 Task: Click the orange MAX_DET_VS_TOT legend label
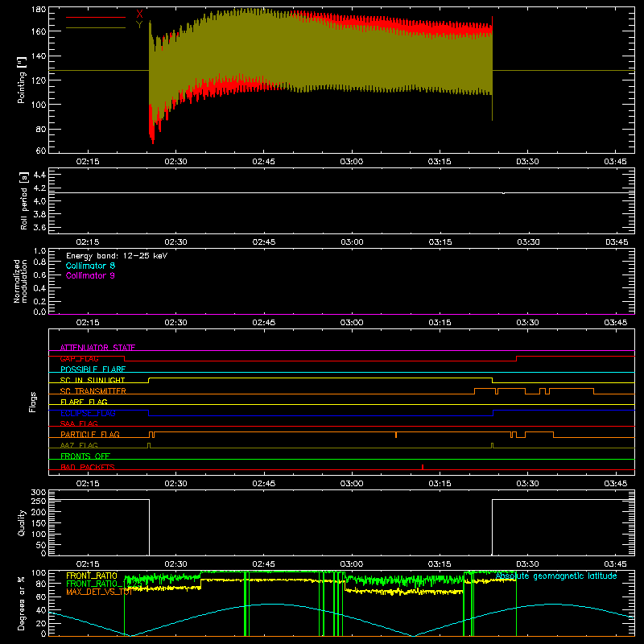99,592
